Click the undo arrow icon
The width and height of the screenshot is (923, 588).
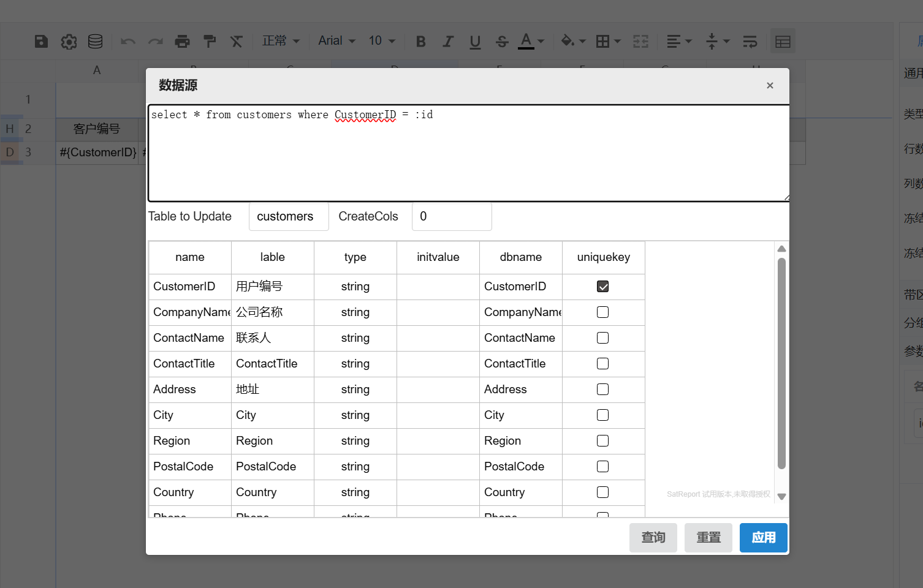[x=127, y=41]
